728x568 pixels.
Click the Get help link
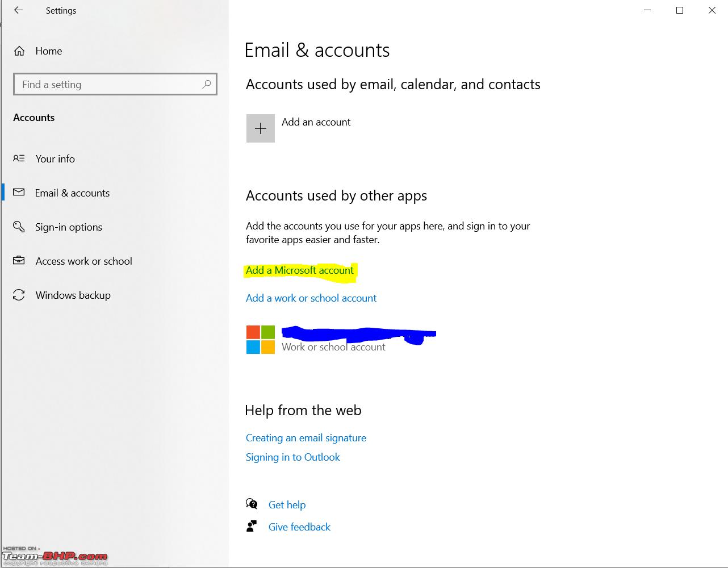coord(287,505)
